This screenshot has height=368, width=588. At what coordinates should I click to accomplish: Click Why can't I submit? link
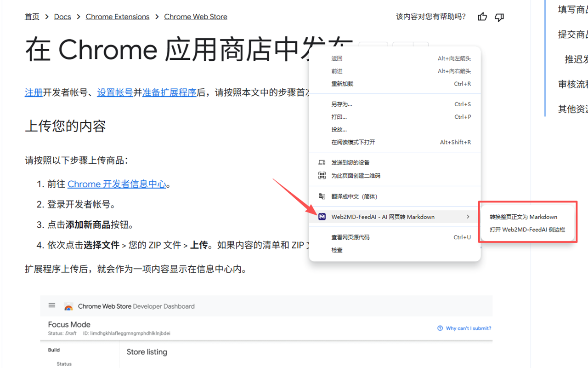point(469,328)
